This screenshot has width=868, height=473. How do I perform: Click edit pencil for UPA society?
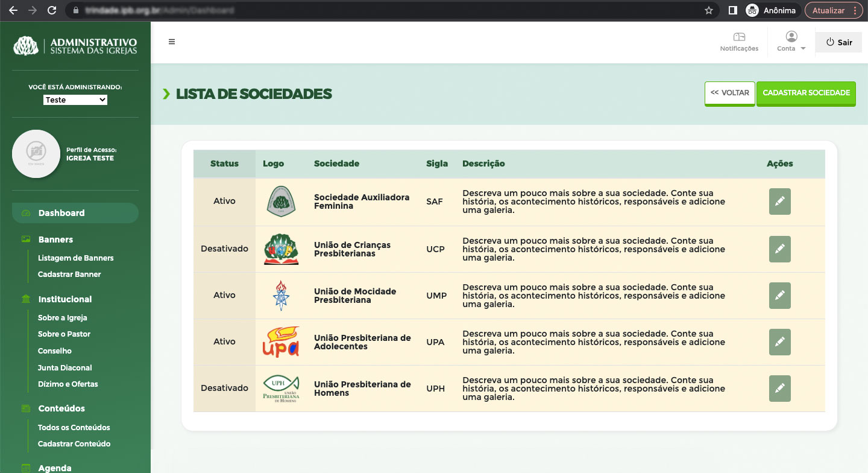coord(779,342)
